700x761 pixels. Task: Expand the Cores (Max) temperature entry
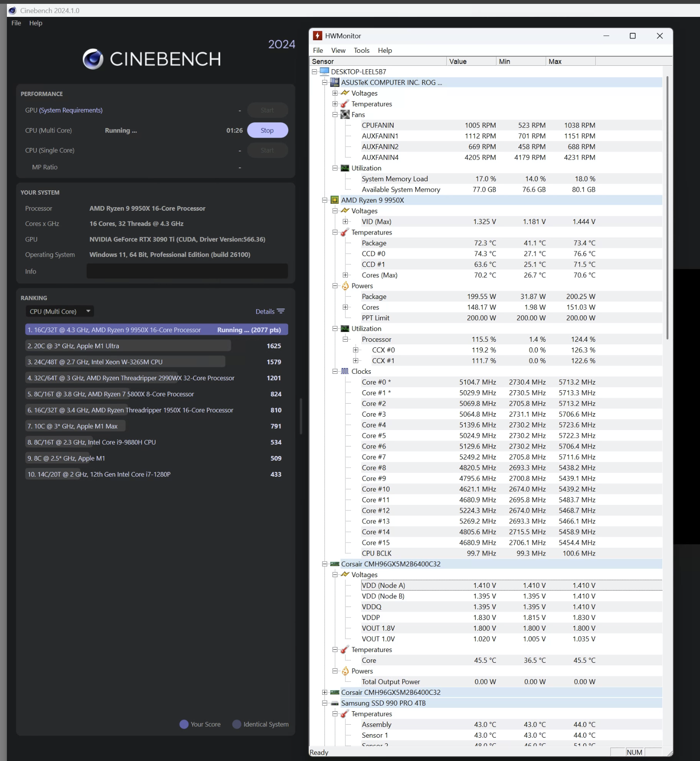pos(345,275)
